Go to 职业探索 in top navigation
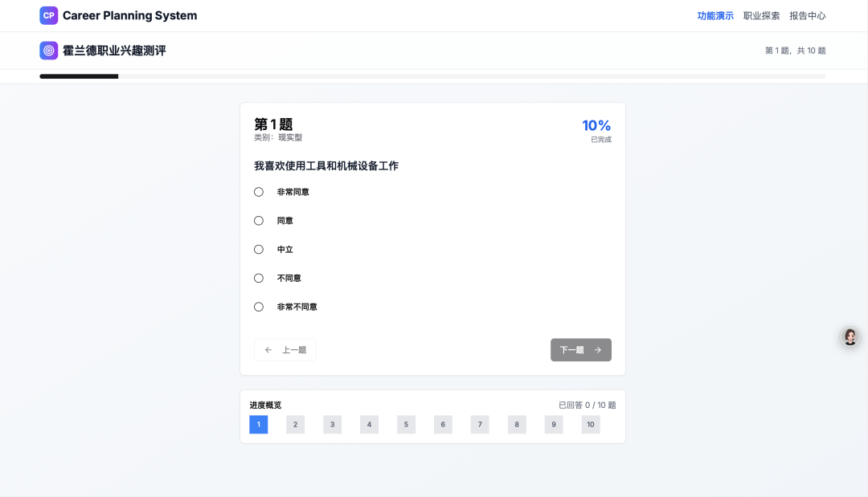The image size is (868, 497). pyautogui.click(x=761, y=15)
